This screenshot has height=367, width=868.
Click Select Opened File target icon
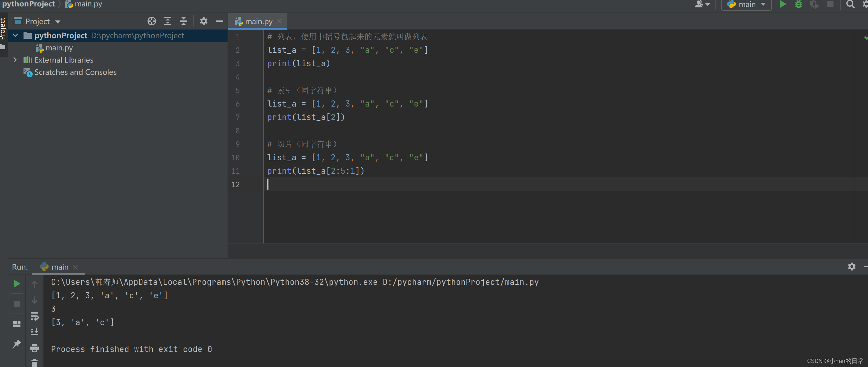pos(151,21)
